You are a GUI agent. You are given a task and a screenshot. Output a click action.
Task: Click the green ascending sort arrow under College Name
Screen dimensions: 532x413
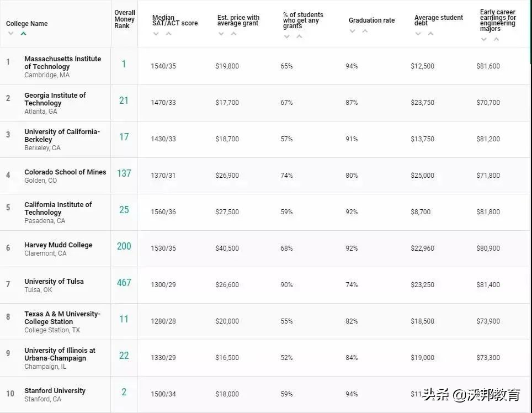[x=23, y=34]
